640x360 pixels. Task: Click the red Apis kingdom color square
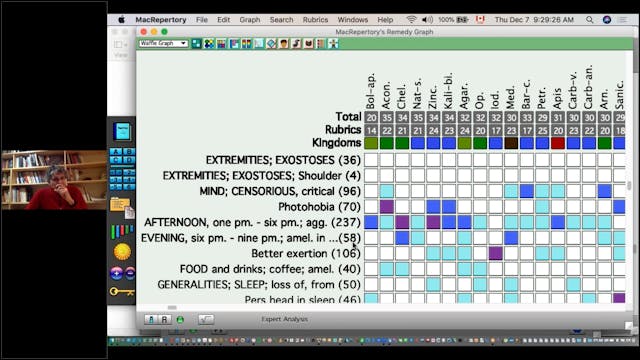point(558,143)
